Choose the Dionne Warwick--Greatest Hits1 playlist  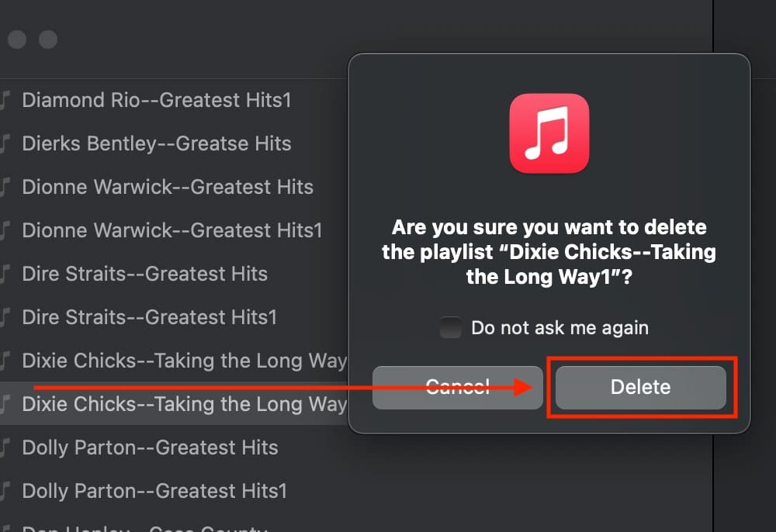(x=171, y=231)
